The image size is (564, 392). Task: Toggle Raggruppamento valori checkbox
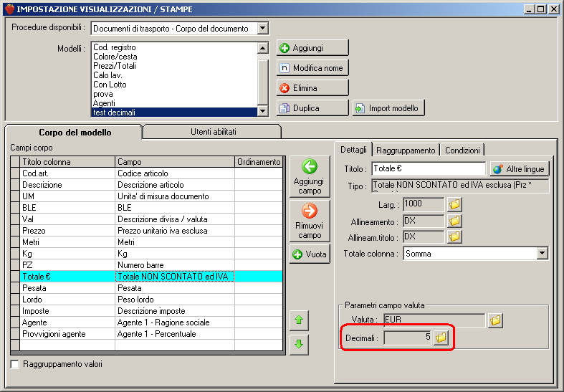coord(15,364)
